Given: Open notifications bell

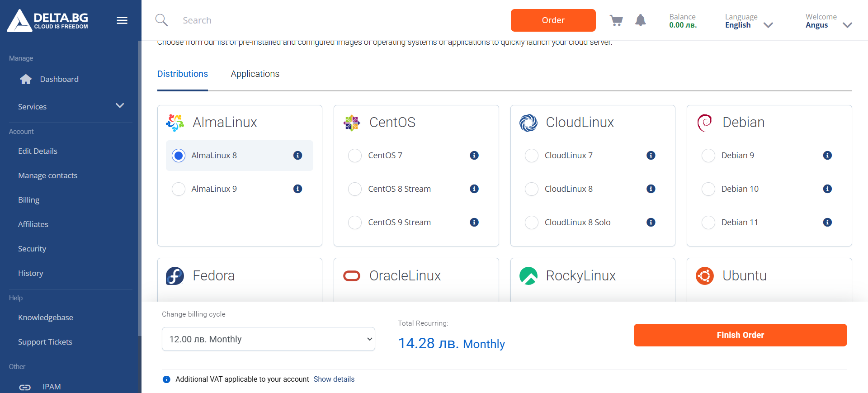Looking at the screenshot, I should click(641, 20).
